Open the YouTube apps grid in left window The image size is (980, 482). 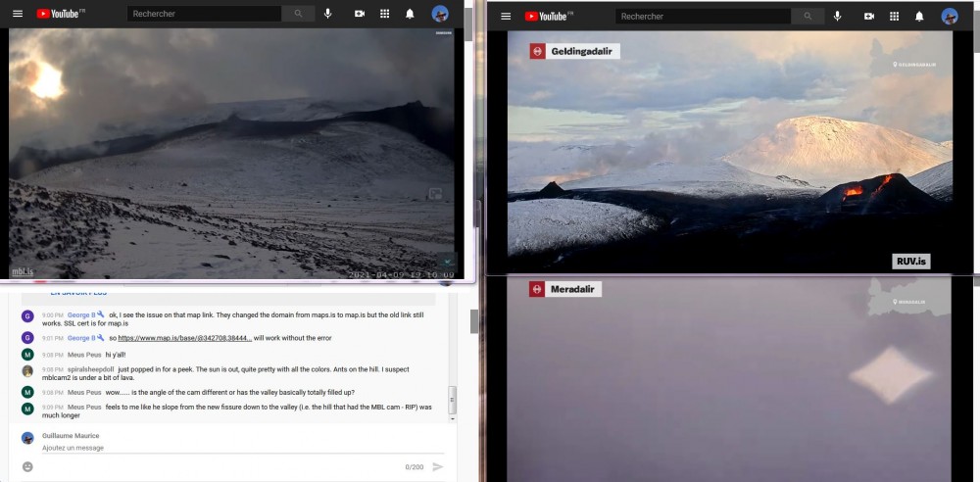coord(384,14)
